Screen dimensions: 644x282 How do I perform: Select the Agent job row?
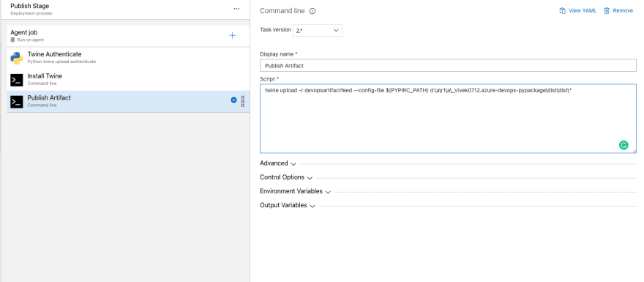(x=129, y=36)
